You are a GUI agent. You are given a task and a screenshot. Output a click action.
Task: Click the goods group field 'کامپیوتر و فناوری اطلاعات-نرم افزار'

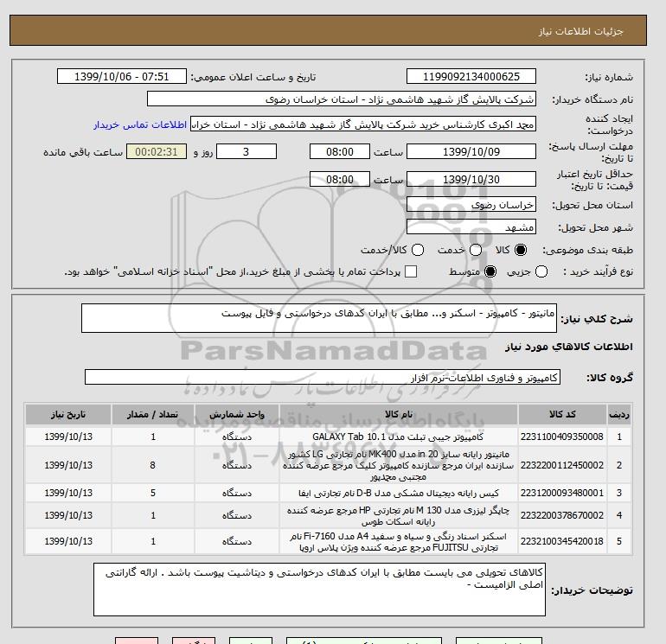(x=323, y=377)
